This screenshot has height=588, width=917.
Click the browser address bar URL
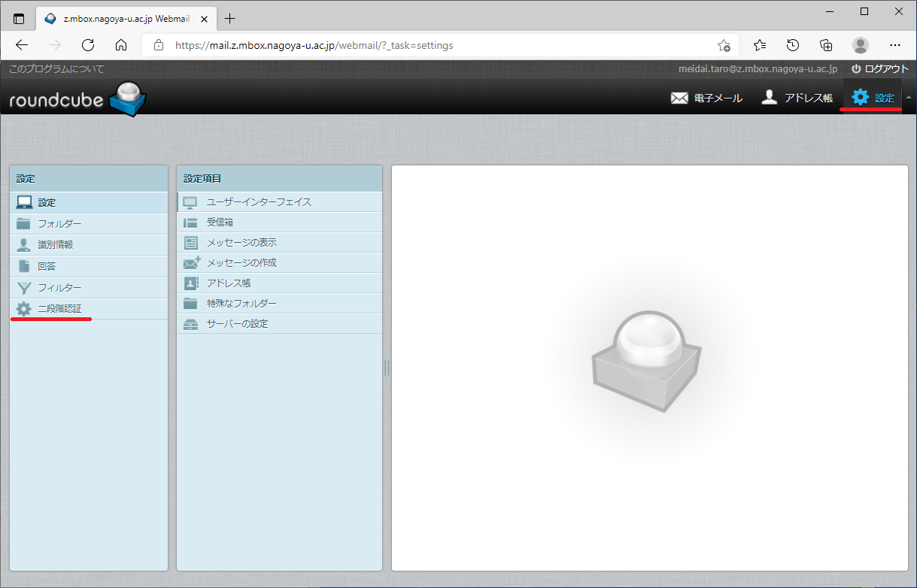pyautogui.click(x=314, y=45)
